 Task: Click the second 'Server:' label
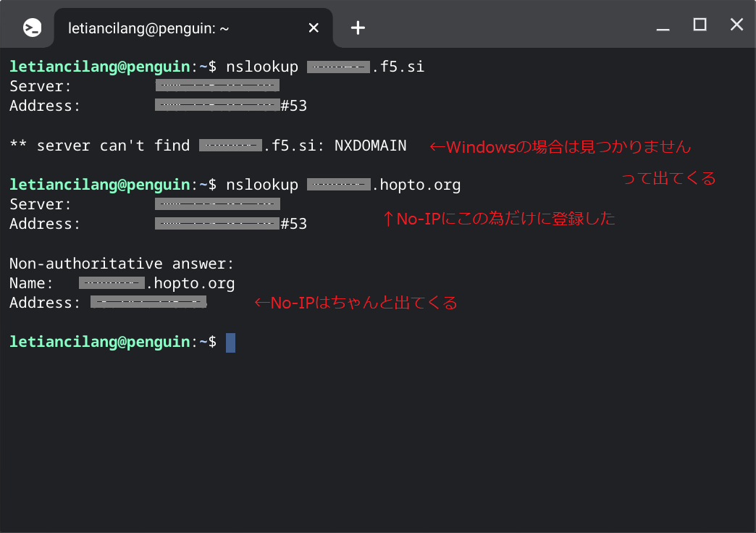(x=40, y=204)
